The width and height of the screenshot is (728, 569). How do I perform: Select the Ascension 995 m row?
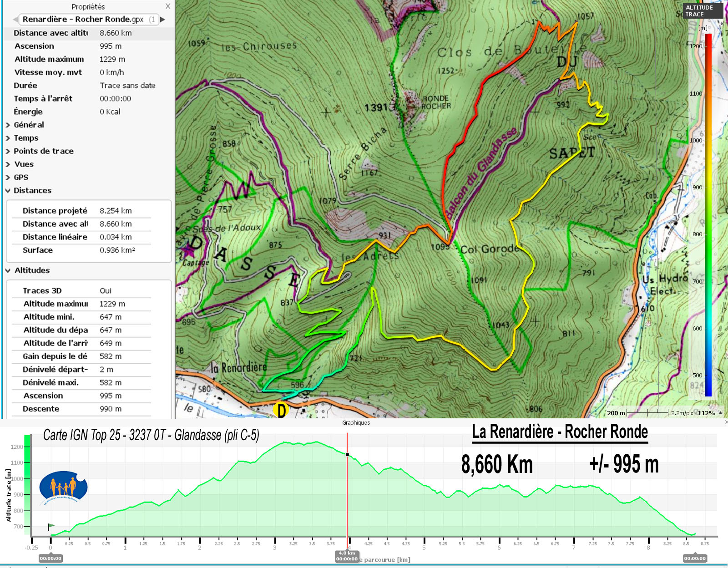tap(89, 46)
